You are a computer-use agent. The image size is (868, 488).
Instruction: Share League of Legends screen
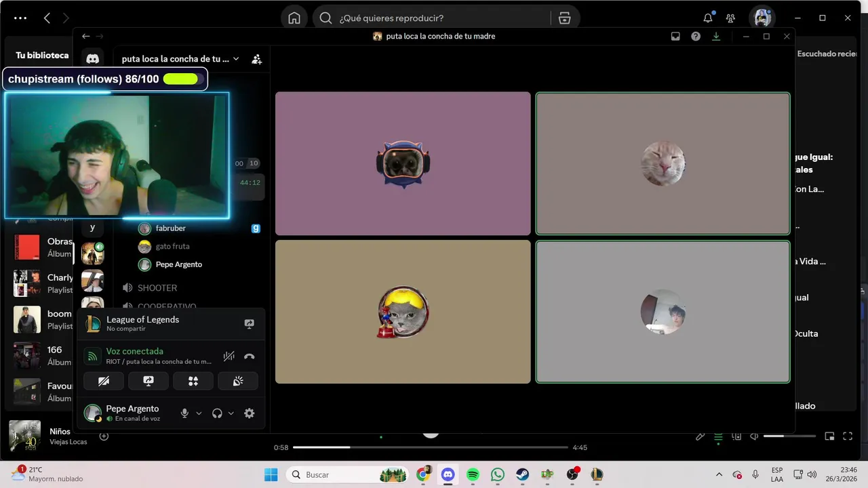tap(249, 324)
